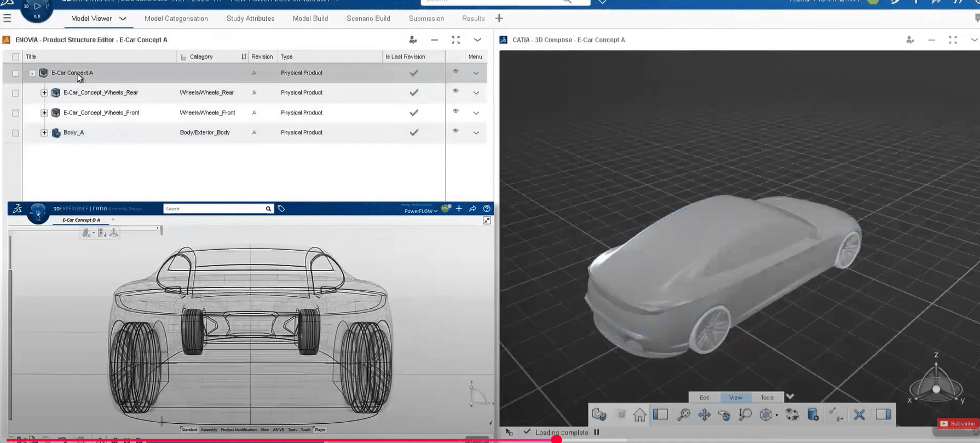Click the share user icon in ENOVIA panel header
The height and width of the screenshot is (443, 980).
tap(413, 40)
